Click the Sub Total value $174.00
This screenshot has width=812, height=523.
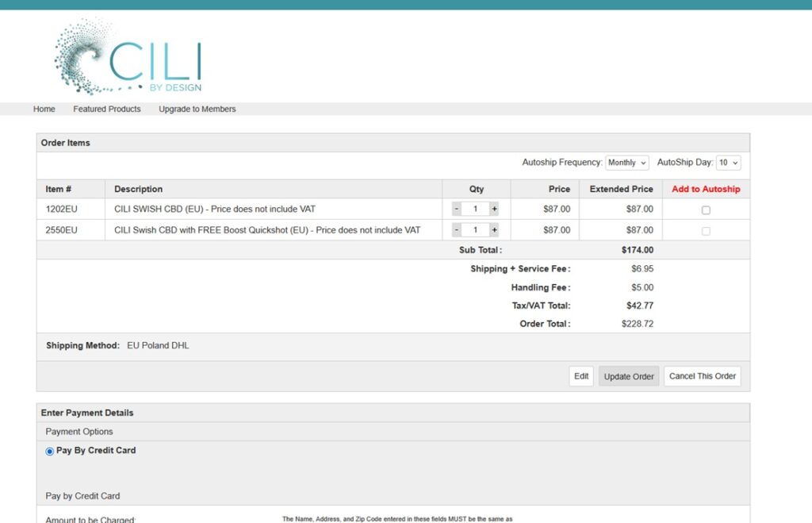pyautogui.click(x=638, y=250)
